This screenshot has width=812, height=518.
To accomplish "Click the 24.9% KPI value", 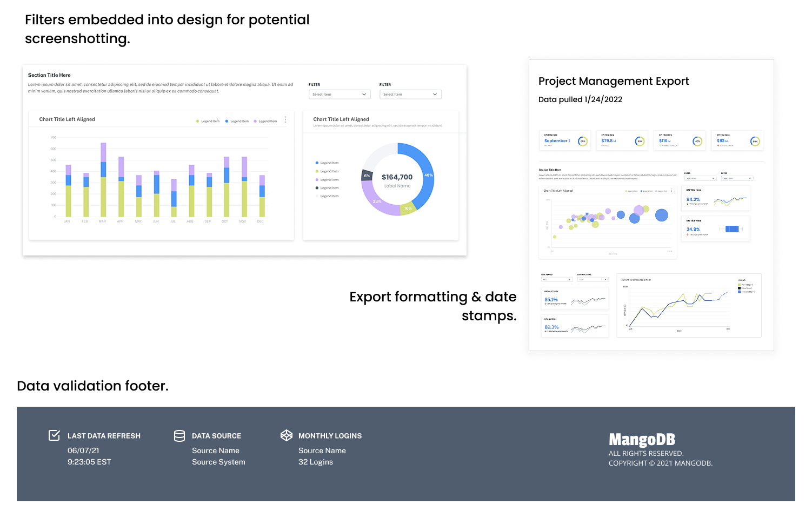I will [693, 229].
